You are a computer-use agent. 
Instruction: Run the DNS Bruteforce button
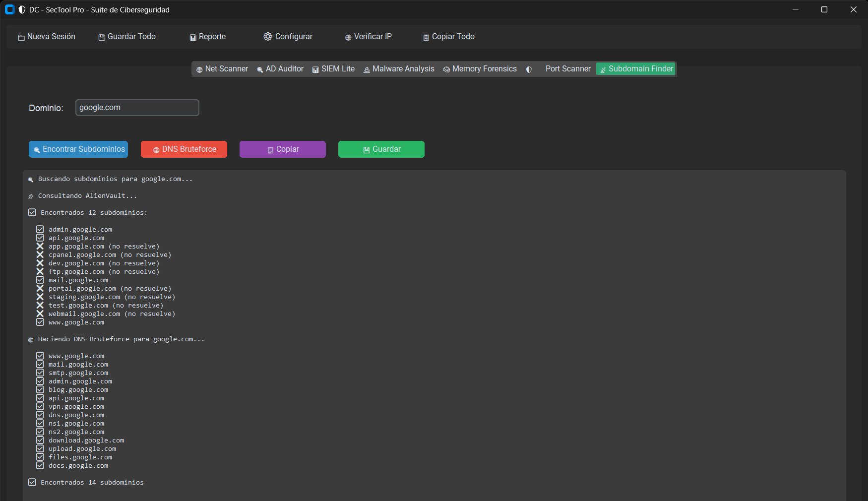[184, 149]
